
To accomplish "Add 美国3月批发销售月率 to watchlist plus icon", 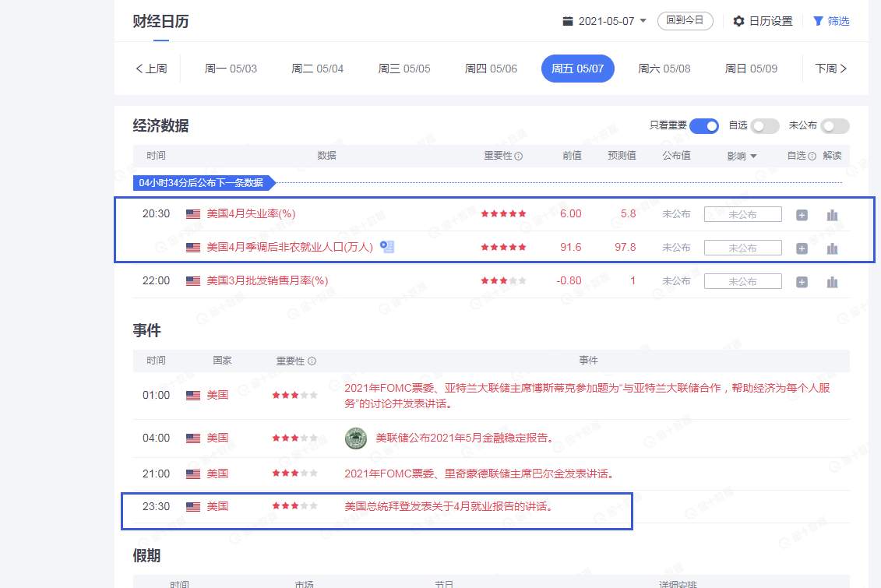I will point(802,282).
